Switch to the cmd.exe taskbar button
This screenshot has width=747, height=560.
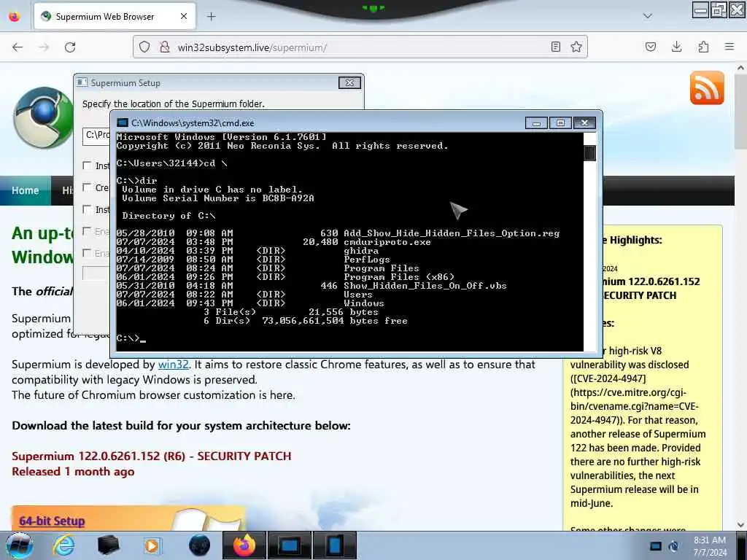click(290, 545)
